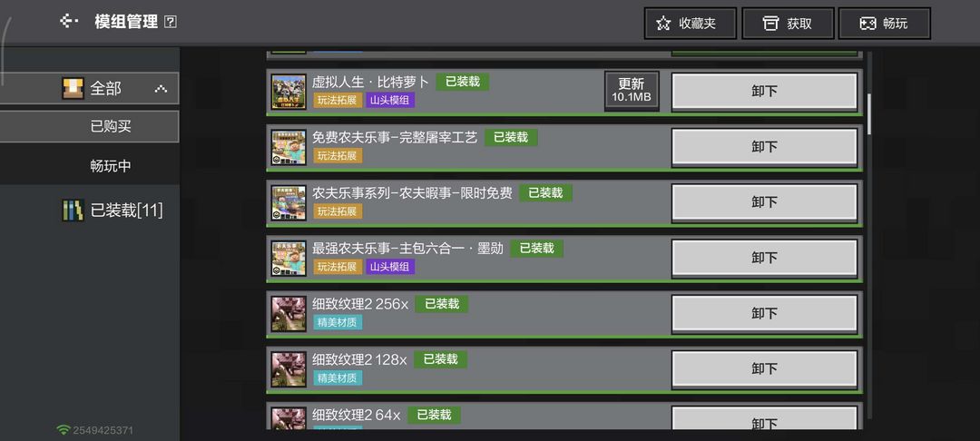980x441 pixels.
Task: Open the help question mark next to 模组管理
Action: 170,22
